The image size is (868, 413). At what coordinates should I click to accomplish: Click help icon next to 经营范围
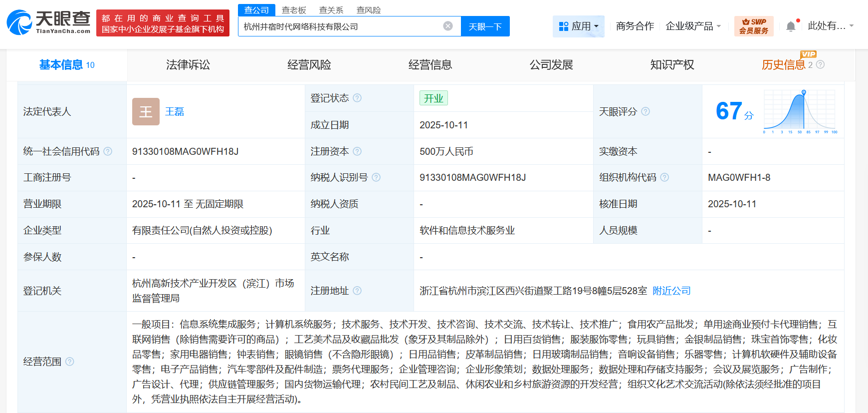(70, 362)
